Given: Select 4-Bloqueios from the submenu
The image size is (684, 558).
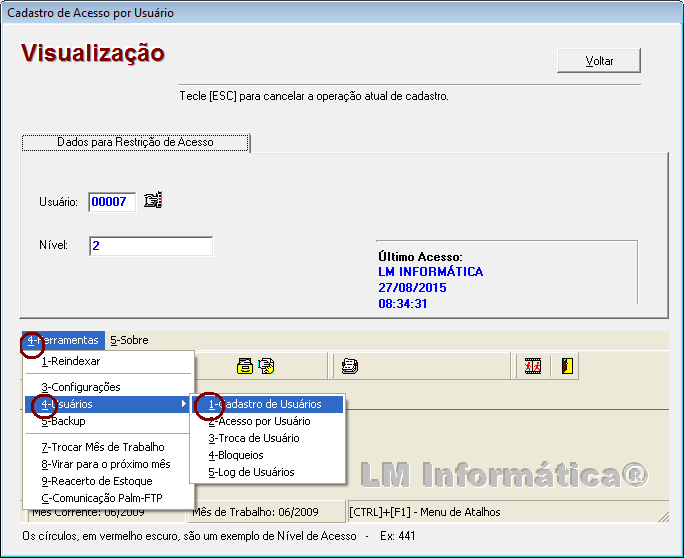Looking at the screenshot, I should (236, 455).
